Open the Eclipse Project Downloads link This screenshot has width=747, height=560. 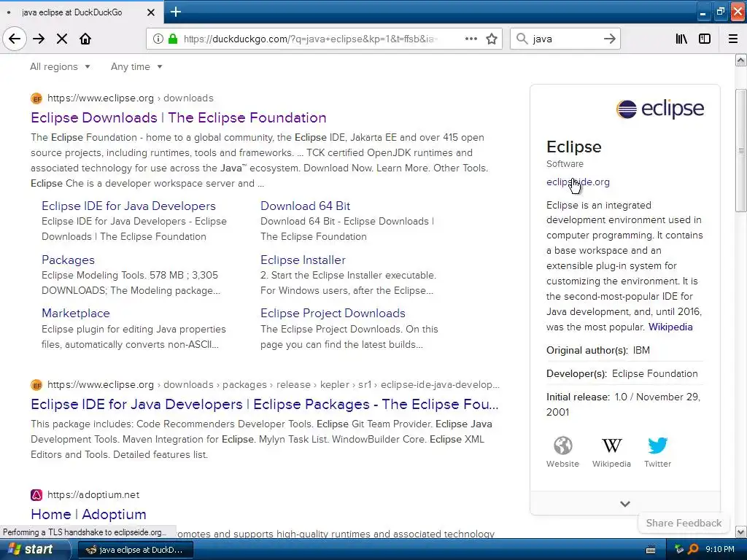(333, 313)
